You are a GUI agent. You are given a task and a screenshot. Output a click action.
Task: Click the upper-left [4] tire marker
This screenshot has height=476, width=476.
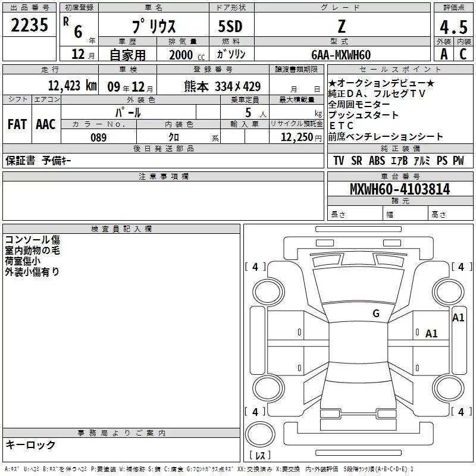[x=255, y=267]
